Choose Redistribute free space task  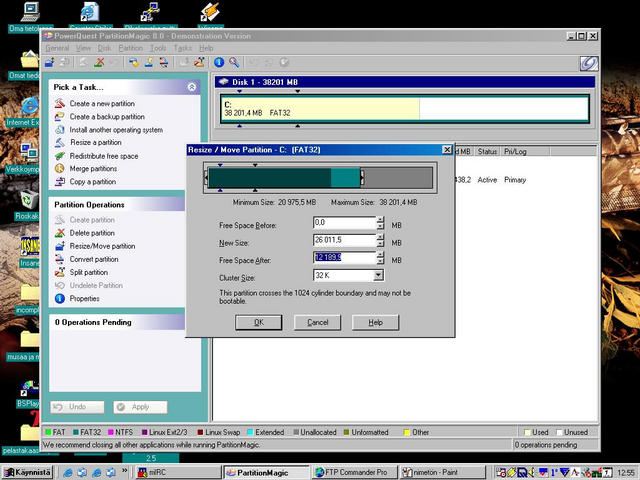104,156
